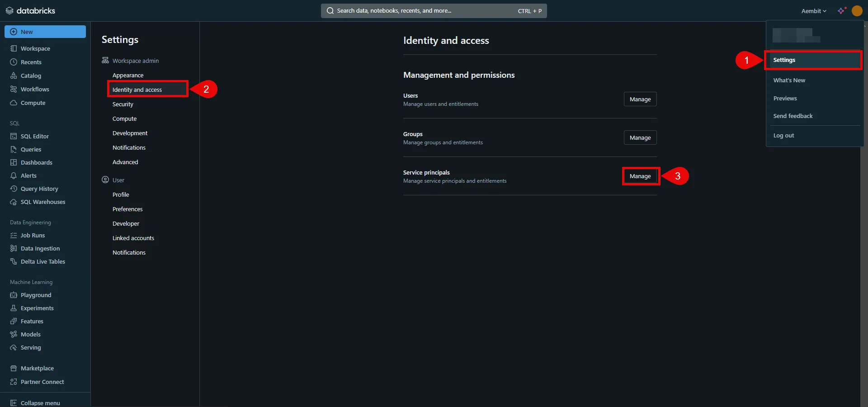
Task: Click the Playground icon
Action: 14,295
